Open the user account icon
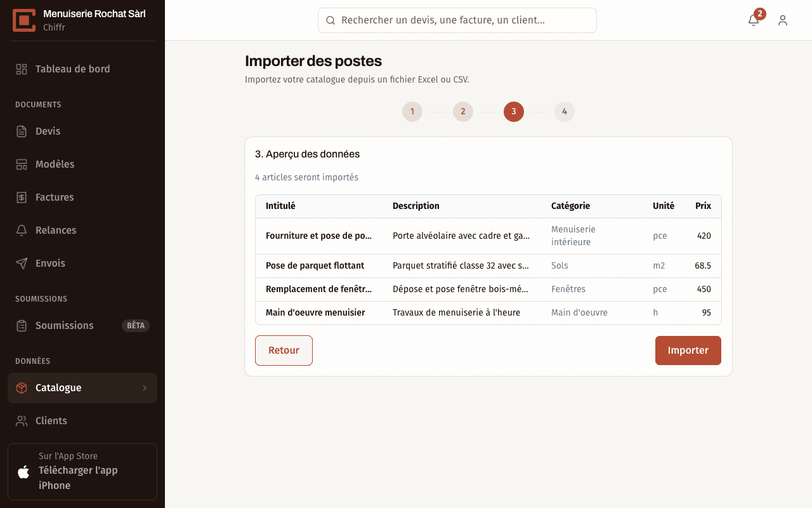This screenshot has height=508, width=812. click(x=783, y=20)
